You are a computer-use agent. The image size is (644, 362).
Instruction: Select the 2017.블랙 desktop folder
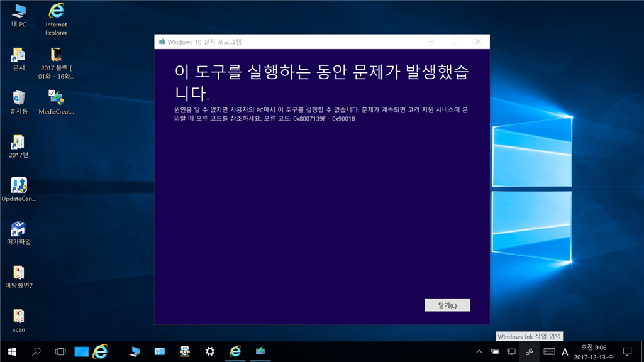56,63
